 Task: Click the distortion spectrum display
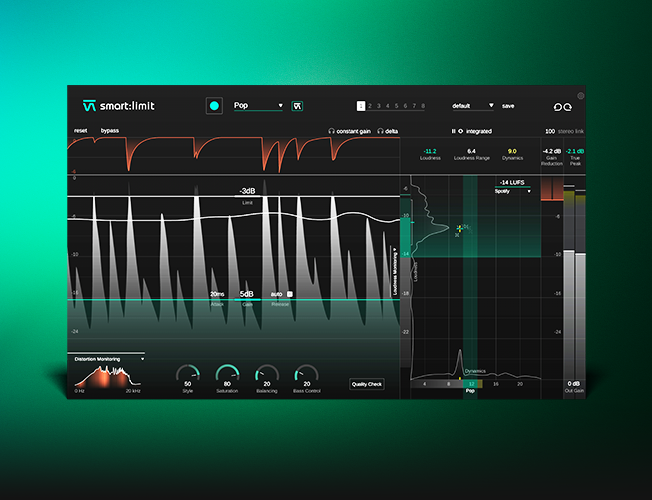tap(107, 376)
